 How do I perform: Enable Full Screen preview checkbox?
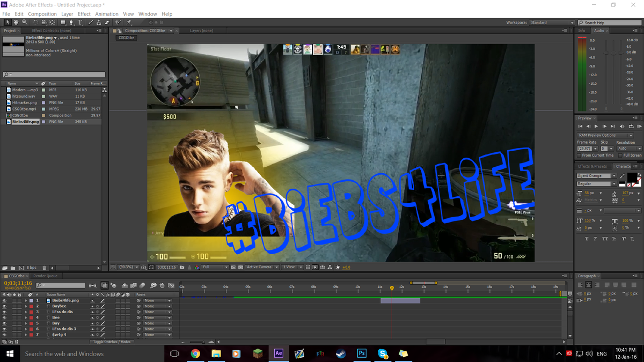click(x=620, y=155)
